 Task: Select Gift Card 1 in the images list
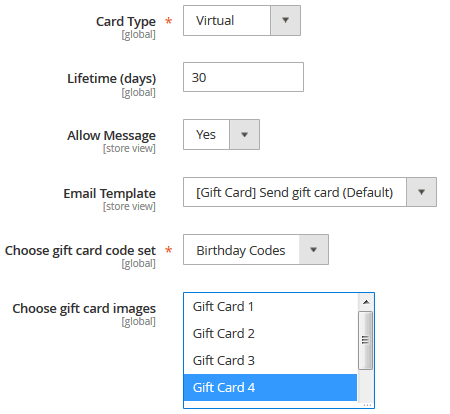pos(270,307)
